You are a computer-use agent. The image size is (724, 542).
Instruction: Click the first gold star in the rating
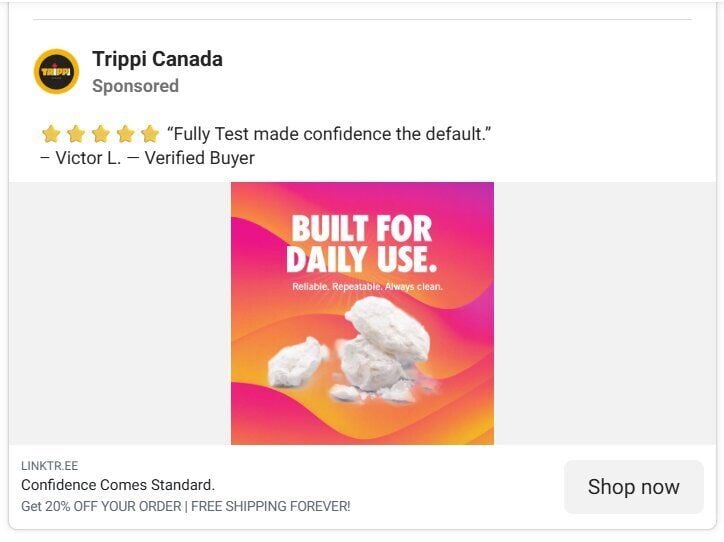click(51, 134)
